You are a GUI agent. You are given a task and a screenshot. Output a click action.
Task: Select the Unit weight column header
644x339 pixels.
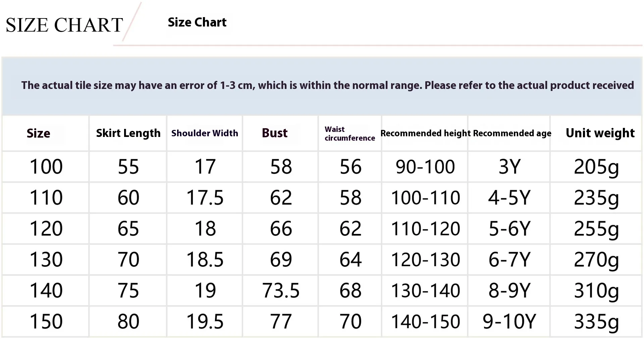(600, 133)
